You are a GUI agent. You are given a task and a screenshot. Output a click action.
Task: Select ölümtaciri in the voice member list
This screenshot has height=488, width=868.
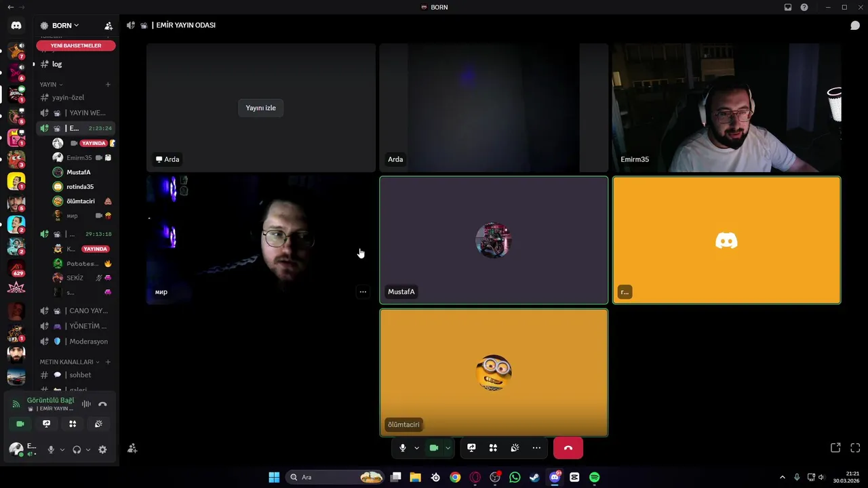click(81, 201)
